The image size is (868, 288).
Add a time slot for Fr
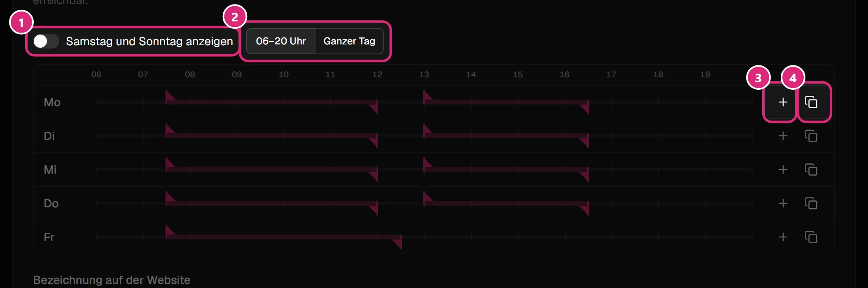point(783,237)
